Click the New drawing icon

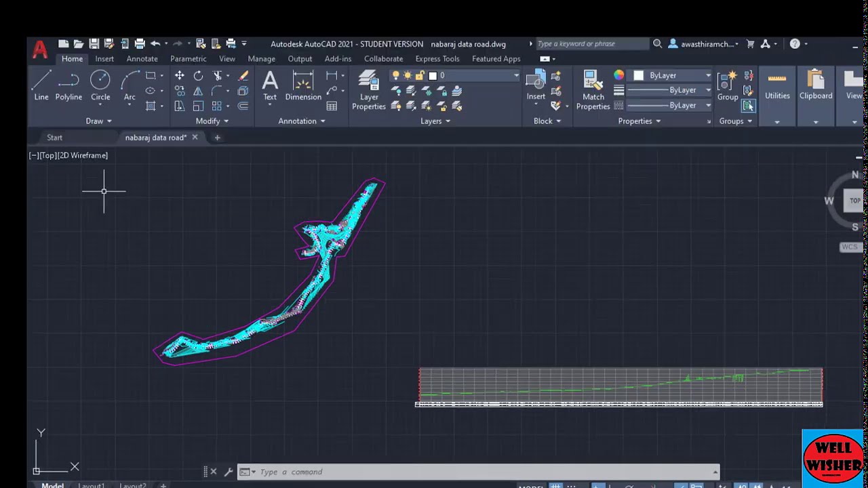pyautogui.click(x=63, y=43)
